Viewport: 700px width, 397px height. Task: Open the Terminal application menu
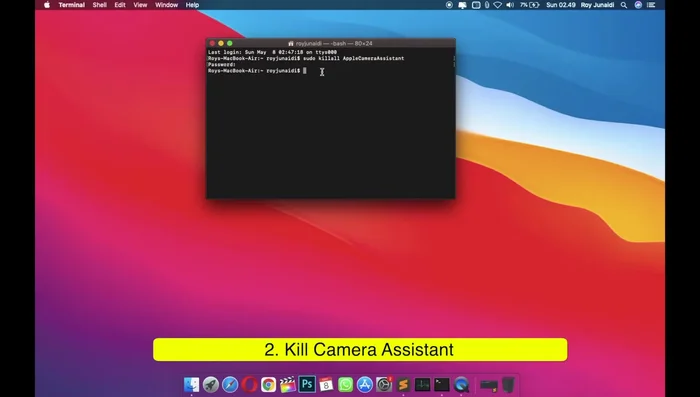(71, 5)
